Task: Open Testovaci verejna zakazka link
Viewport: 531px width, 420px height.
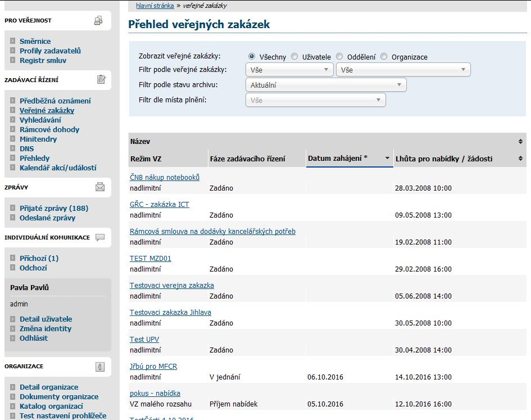Action: click(172, 286)
